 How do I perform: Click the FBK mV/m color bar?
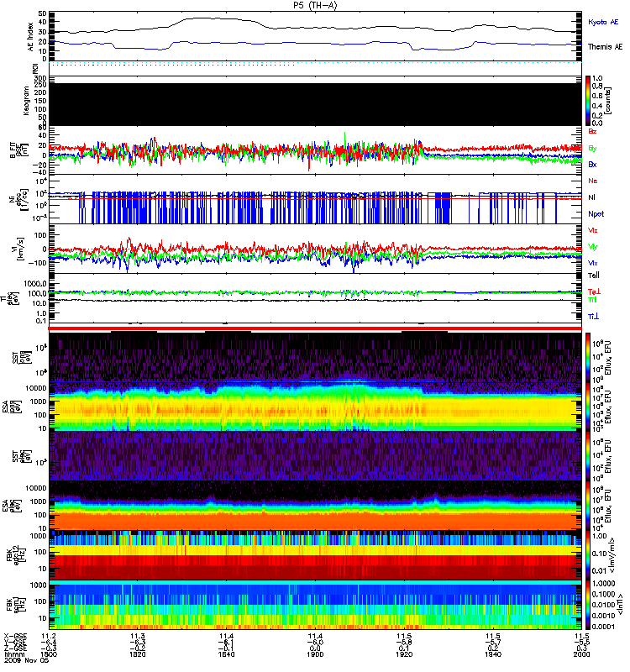(588, 554)
